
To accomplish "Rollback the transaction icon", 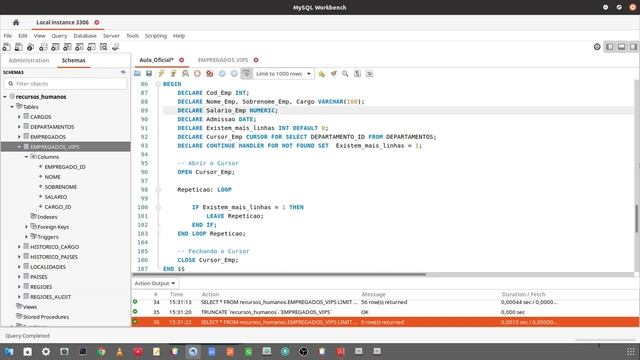I will click(234, 74).
